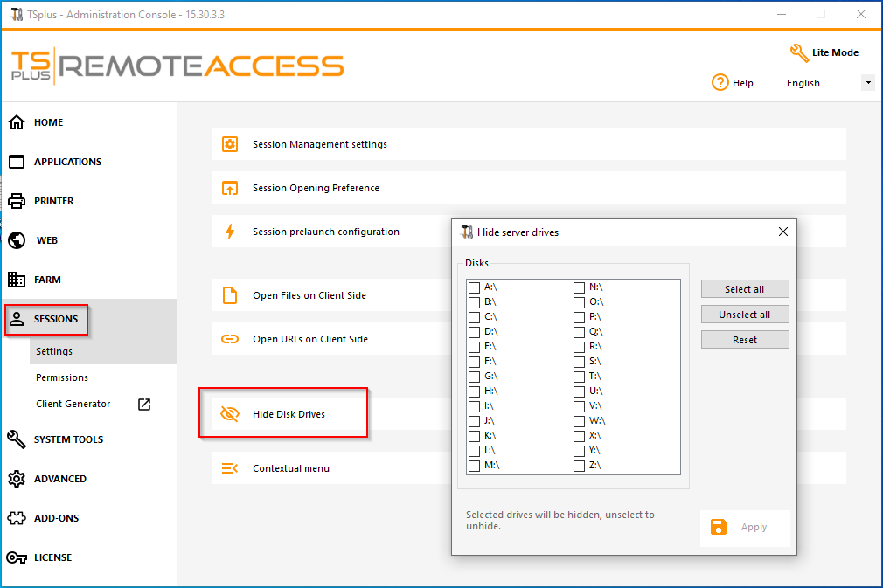The image size is (883, 588).
Task: Click the Session Management settings gear icon
Action: point(230,144)
